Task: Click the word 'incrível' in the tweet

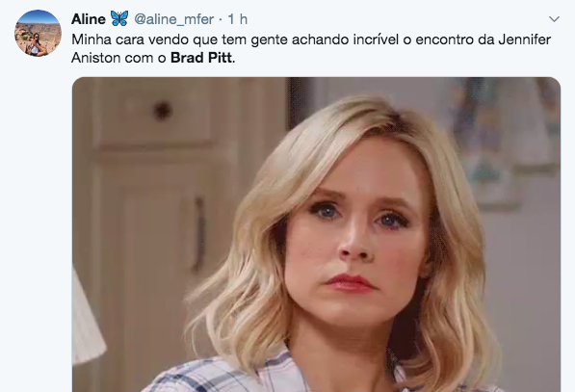Action: pyautogui.click(x=376, y=39)
